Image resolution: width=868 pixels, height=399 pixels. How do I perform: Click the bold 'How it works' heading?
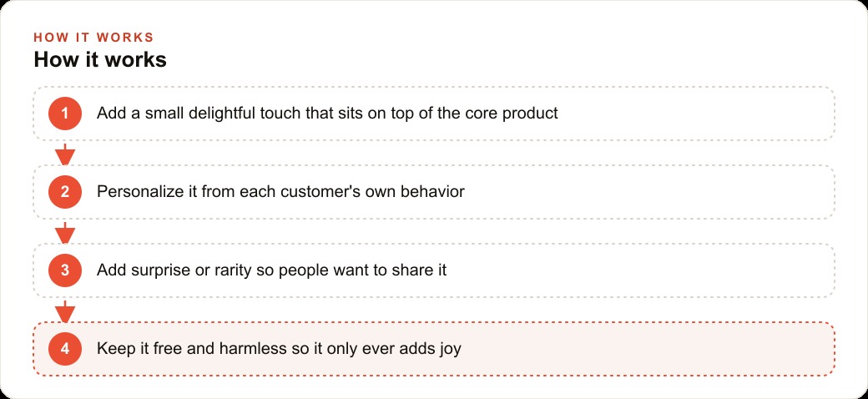point(100,60)
